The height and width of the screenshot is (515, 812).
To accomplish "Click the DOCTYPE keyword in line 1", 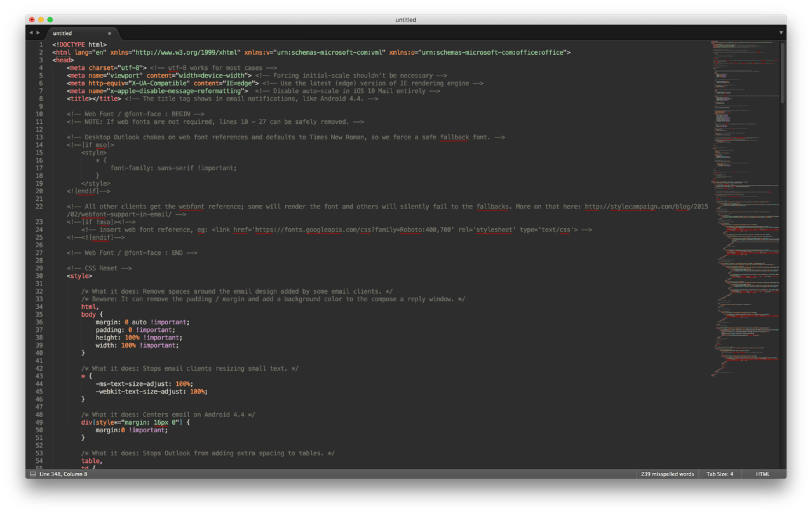I will coord(72,45).
